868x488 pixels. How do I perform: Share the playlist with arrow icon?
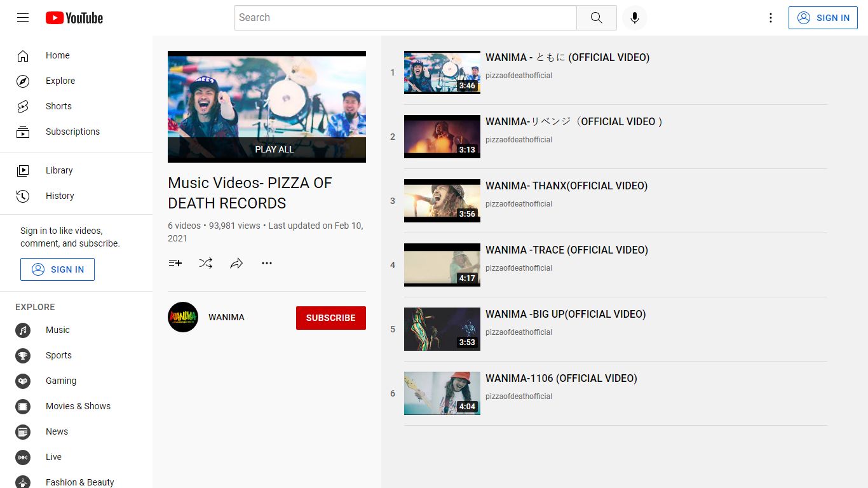tap(236, 263)
